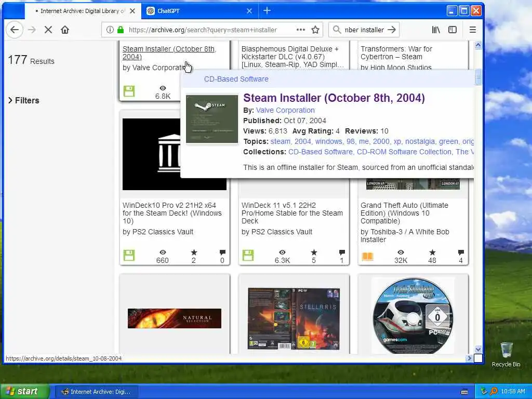Click the system tray clock 10:58 AM
Screen dimensions: 532x399
click(x=513, y=392)
